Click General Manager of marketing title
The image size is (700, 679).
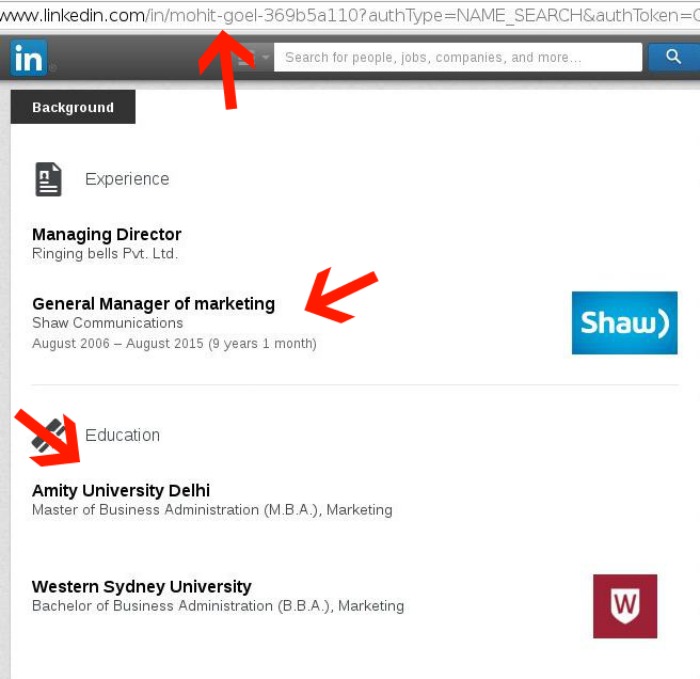point(154,304)
